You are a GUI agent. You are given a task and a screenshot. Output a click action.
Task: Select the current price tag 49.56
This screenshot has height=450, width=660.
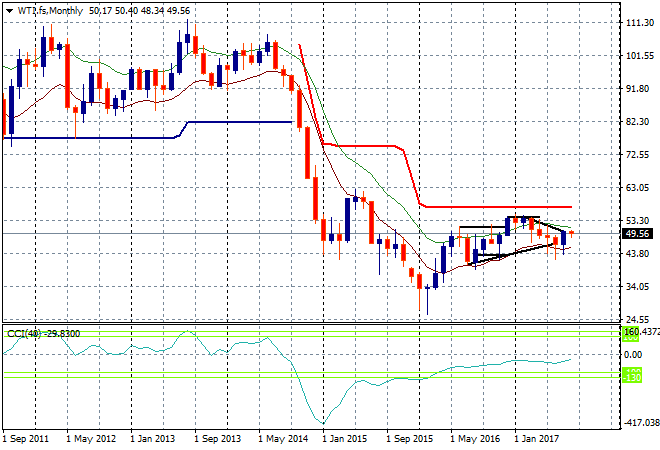637,234
